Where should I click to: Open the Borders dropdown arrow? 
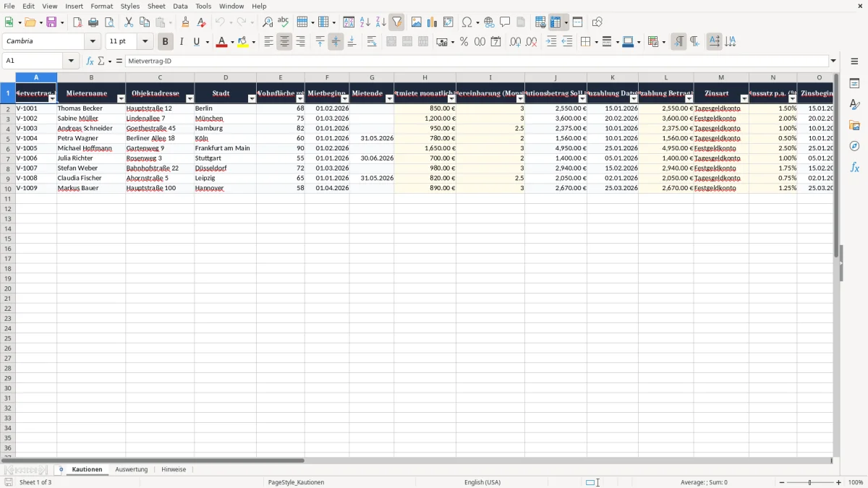pyautogui.click(x=596, y=42)
